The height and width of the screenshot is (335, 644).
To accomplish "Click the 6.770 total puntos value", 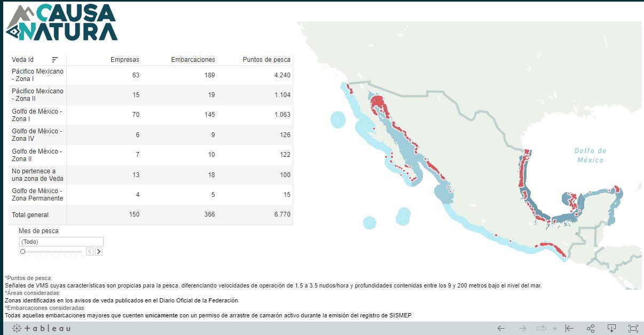I will [x=281, y=215].
